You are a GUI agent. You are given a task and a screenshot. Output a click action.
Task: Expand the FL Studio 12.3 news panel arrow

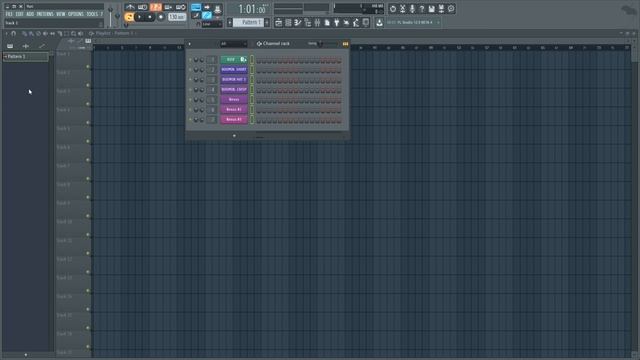(438, 22)
